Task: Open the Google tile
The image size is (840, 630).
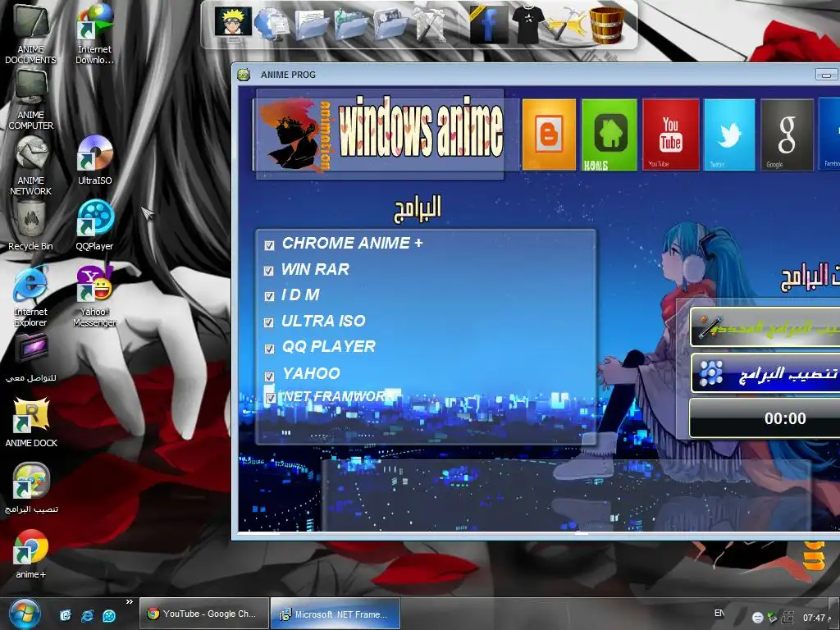Action: click(x=787, y=135)
